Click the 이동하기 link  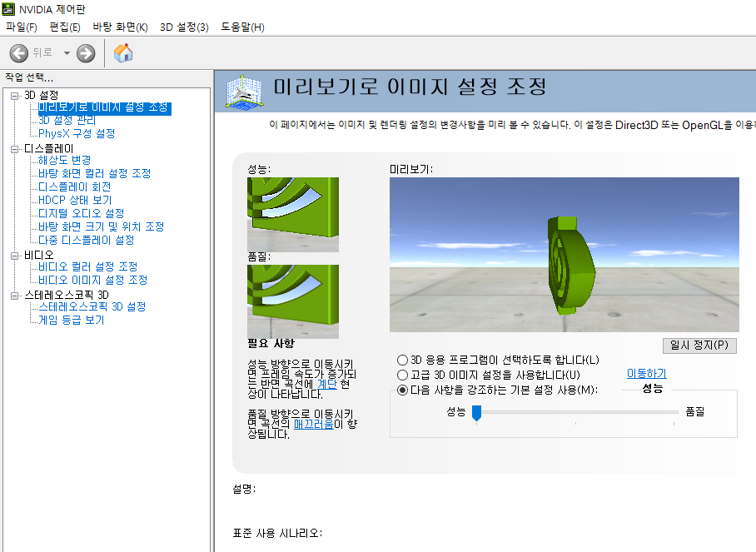point(646,374)
